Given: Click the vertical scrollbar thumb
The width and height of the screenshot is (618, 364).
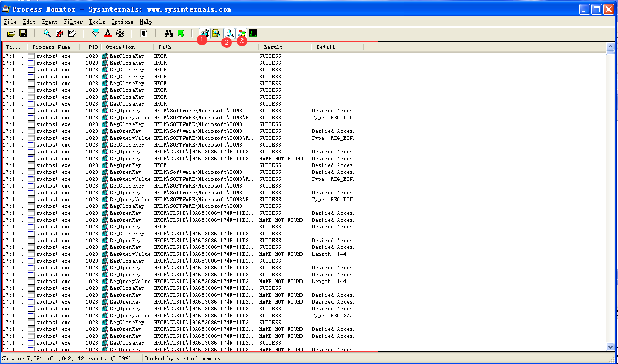Looking at the screenshot, I should 610,53.
